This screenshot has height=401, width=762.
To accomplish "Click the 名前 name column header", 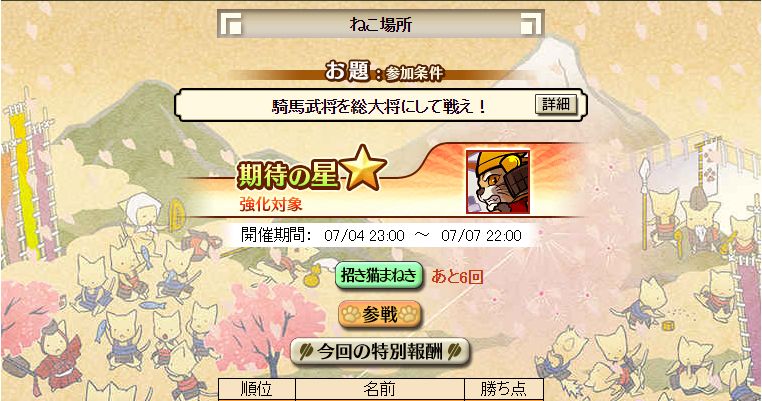I will (380, 389).
